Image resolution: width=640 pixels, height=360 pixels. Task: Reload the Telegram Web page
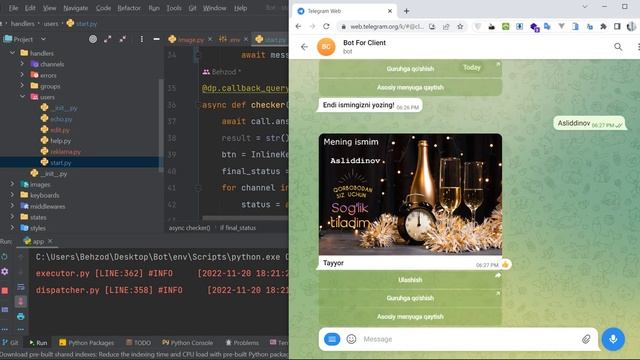coord(326,27)
